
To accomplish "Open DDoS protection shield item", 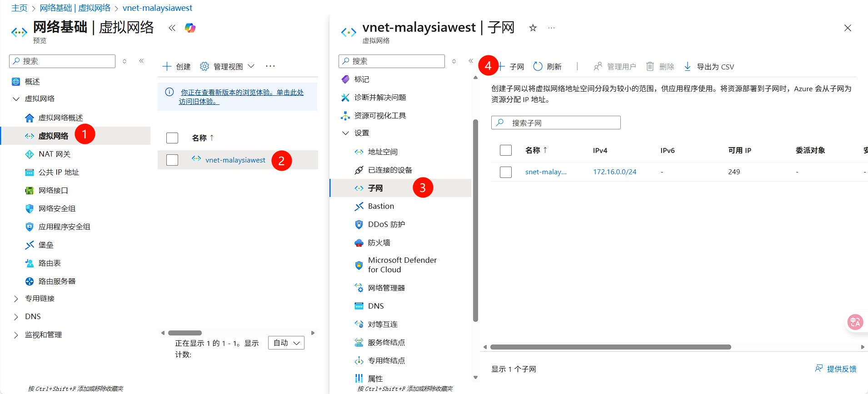I will coord(386,224).
